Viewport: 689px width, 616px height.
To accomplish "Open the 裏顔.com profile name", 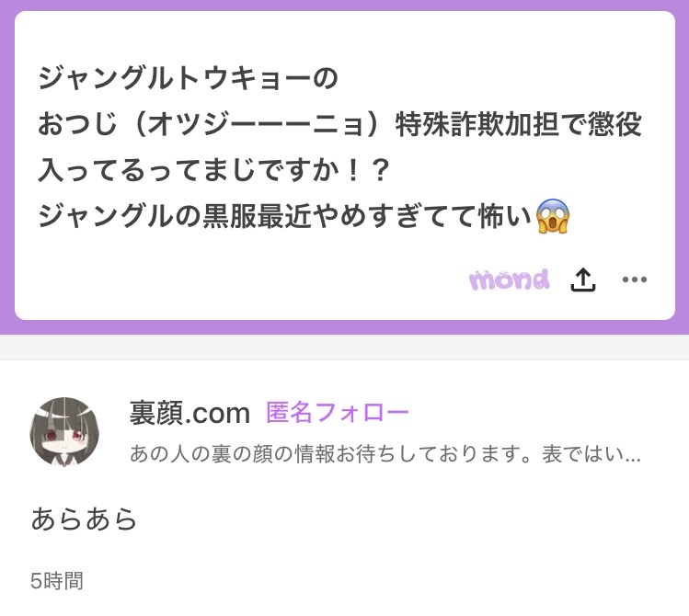I will tap(189, 414).
